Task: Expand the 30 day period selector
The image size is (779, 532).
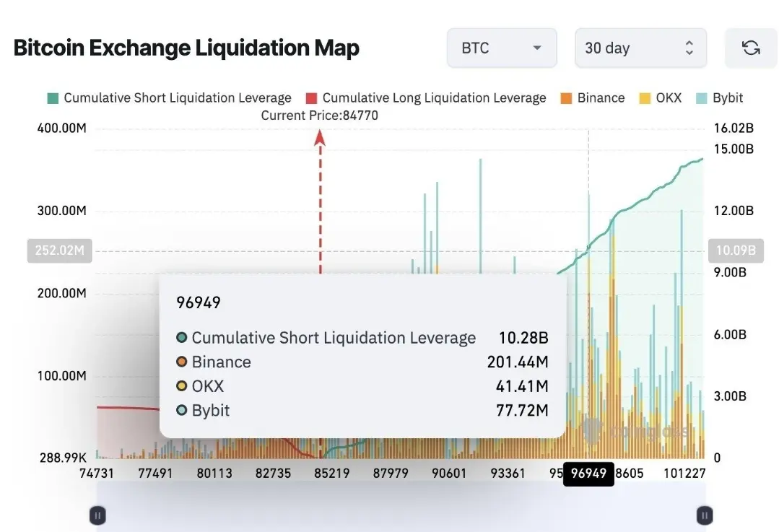Action: pos(640,48)
